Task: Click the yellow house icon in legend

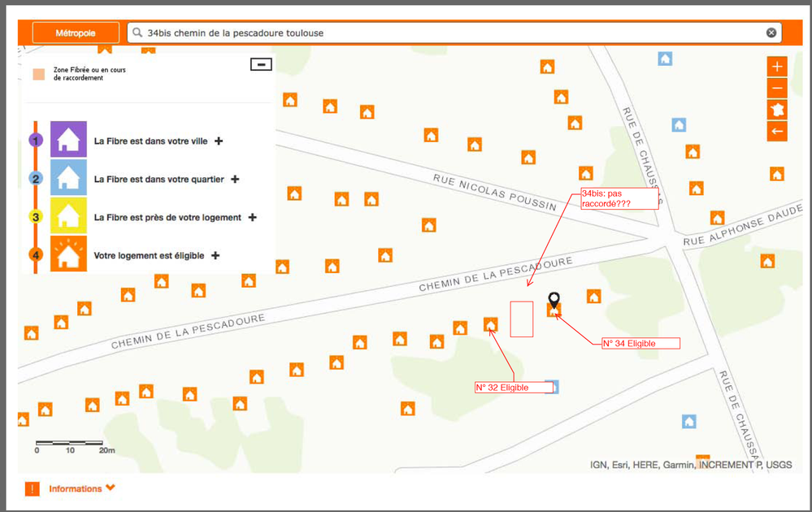Action: pos(68,216)
